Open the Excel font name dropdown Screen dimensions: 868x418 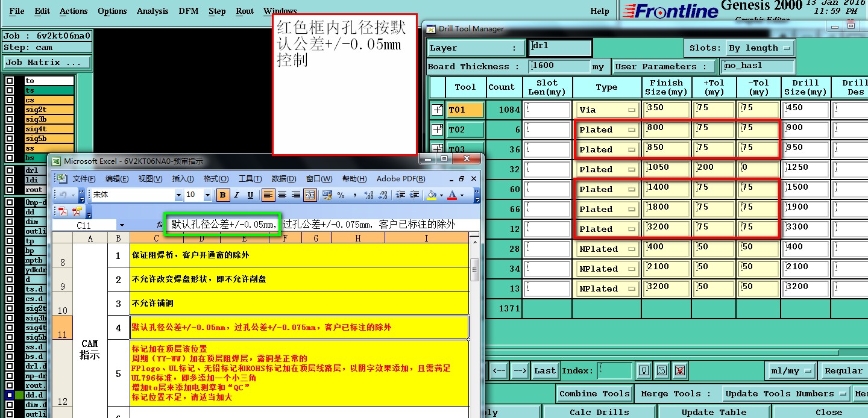[x=178, y=195]
